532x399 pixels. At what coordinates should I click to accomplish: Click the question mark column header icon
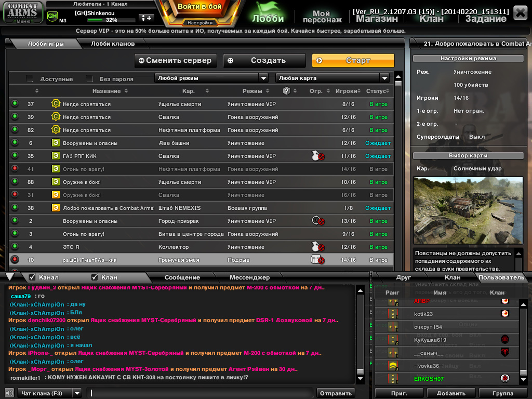286,91
